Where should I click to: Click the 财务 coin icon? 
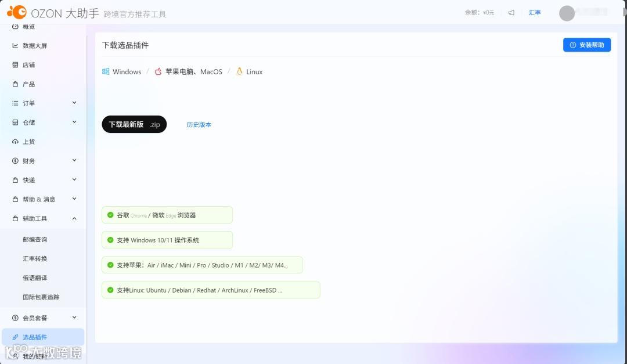[15, 161]
